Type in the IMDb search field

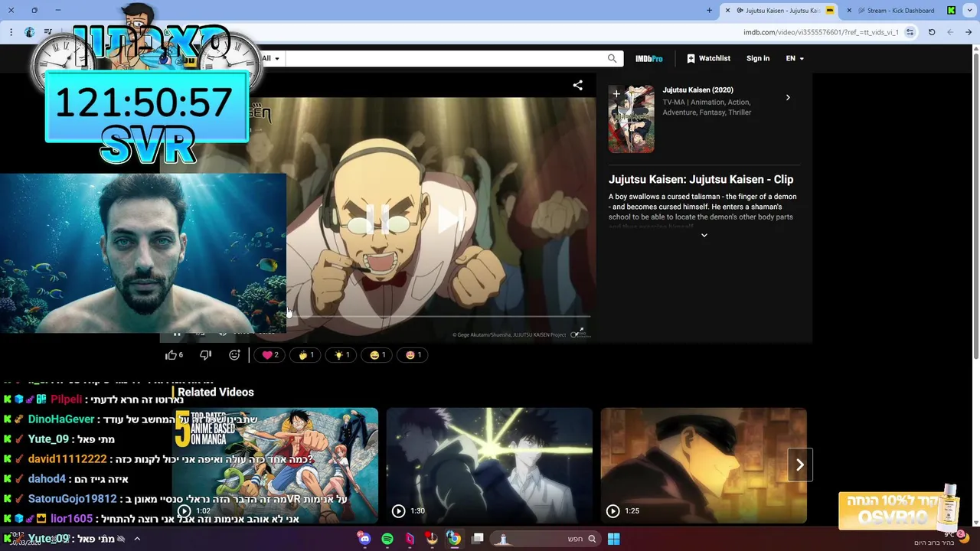(x=444, y=58)
